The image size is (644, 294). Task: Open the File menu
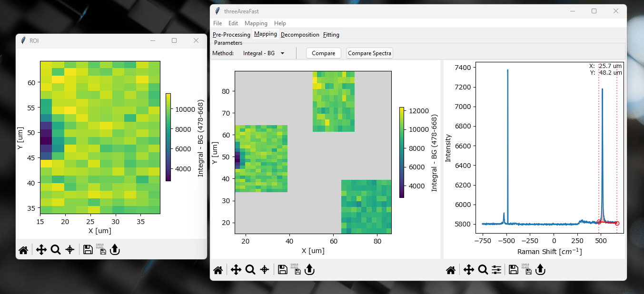coord(218,23)
